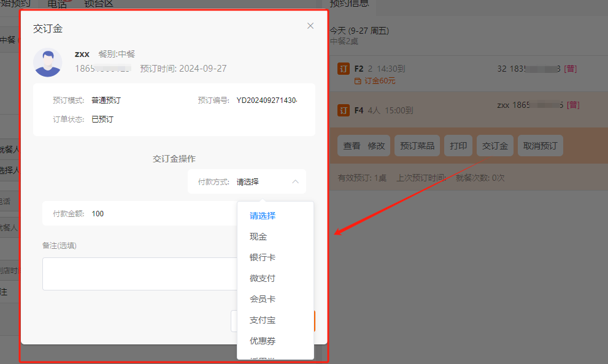This screenshot has height=364, width=608.
Task: Collapse the 付款方式 dropdown using its arrow
Action: coord(295,182)
